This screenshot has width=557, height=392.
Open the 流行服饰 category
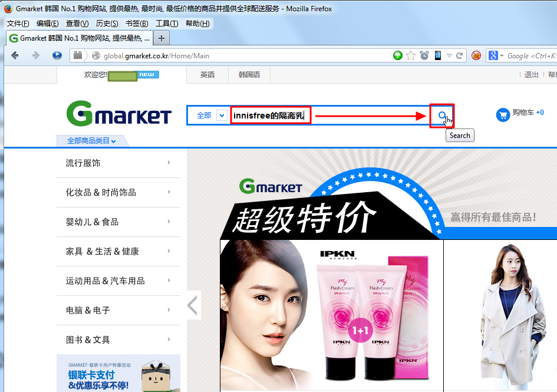coord(83,163)
